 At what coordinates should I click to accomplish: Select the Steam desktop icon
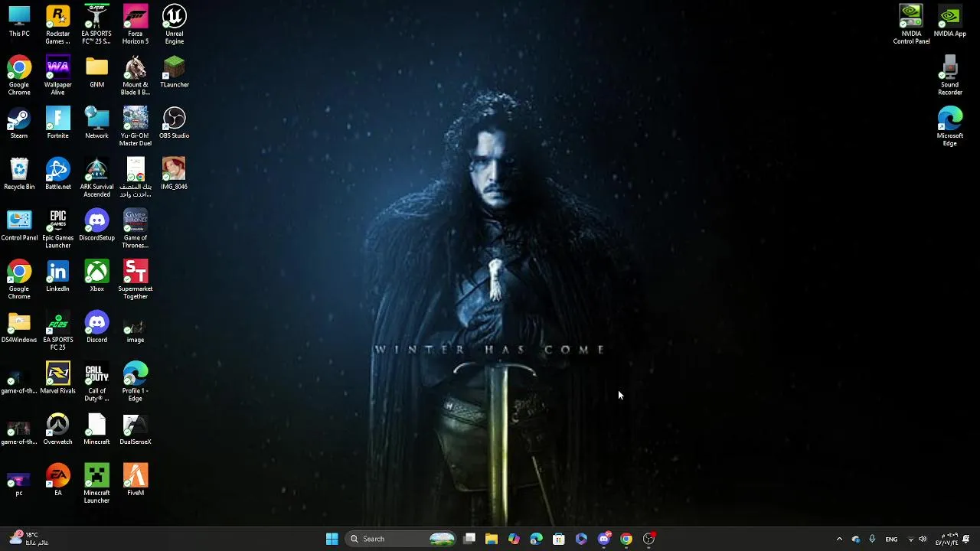point(19,123)
